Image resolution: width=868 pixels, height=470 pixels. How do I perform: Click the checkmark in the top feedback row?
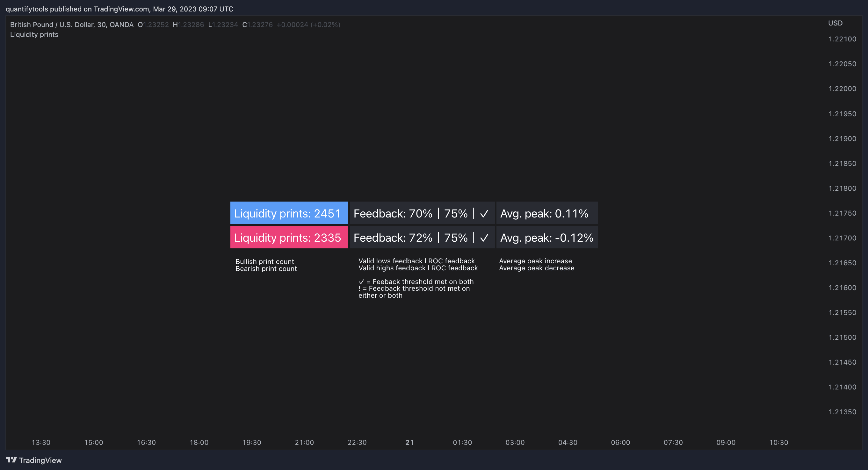(484, 213)
